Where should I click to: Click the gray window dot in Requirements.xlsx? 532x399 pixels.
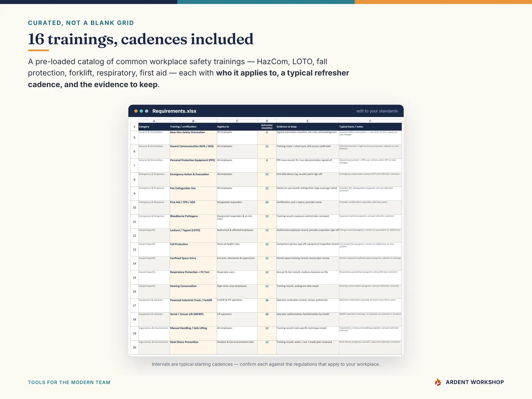coord(147,111)
